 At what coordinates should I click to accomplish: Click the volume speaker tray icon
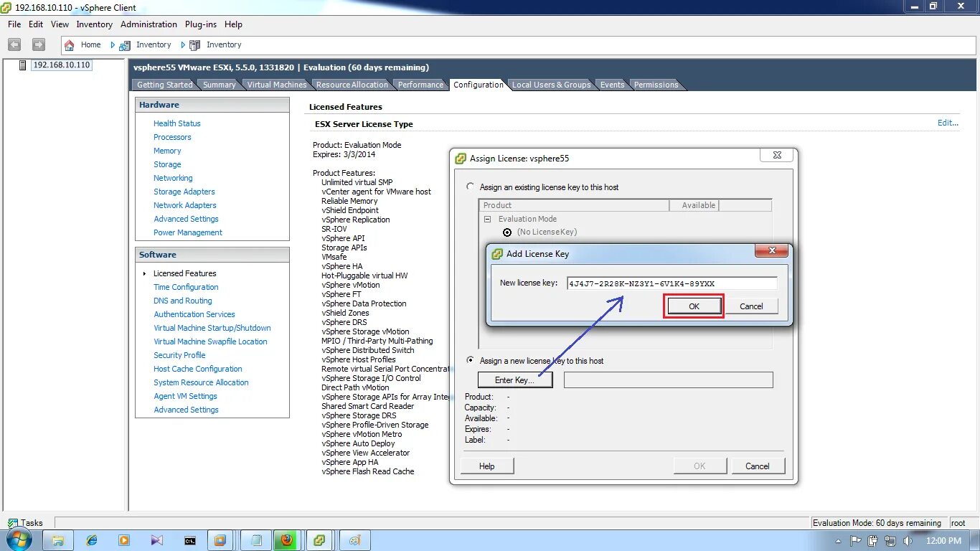[x=908, y=540]
